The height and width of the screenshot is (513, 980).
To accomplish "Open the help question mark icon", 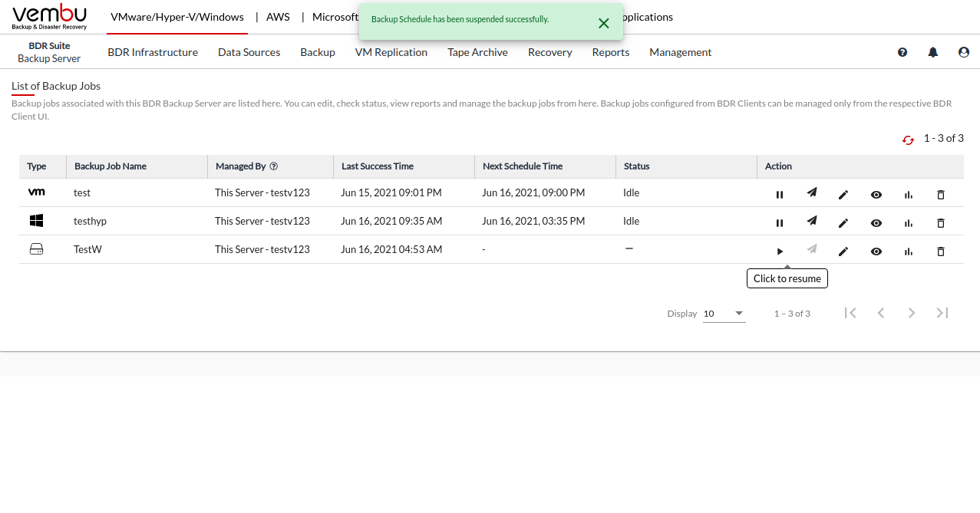I will point(902,52).
